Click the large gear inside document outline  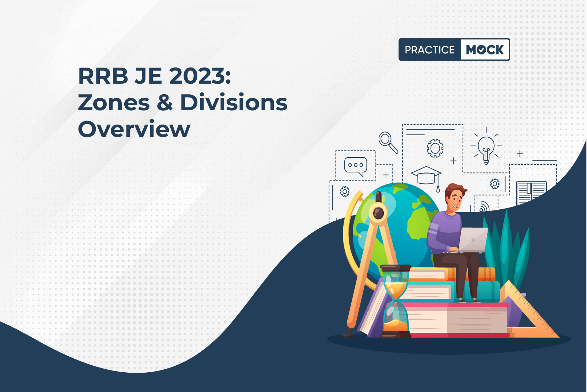tap(435, 148)
